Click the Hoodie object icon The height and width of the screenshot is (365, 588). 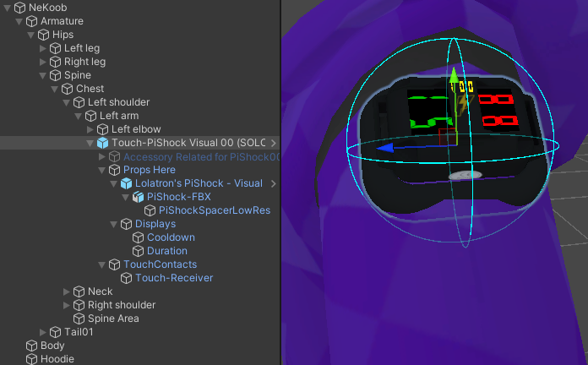31,358
